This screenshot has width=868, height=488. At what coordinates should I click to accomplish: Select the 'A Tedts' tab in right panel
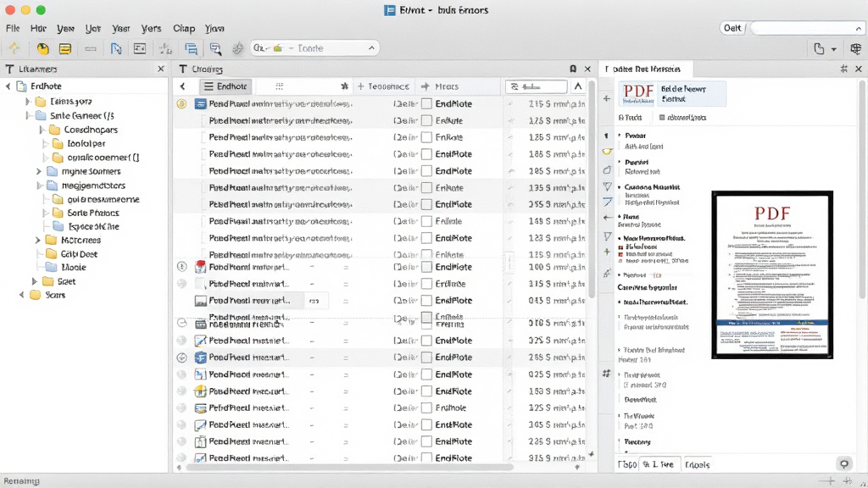630,117
